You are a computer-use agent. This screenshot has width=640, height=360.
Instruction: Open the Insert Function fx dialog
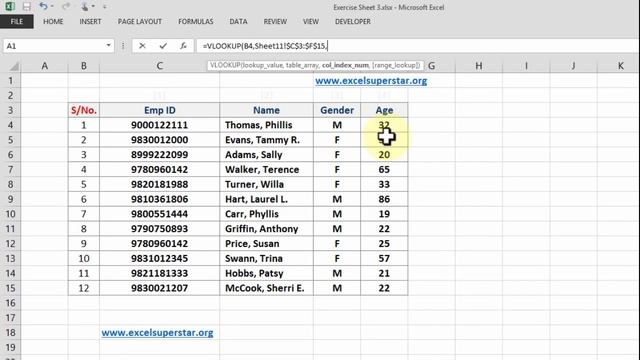[184, 46]
